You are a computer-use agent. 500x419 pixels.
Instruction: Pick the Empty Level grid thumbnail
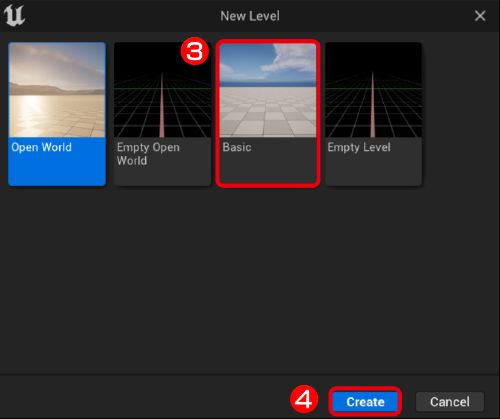(374, 90)
